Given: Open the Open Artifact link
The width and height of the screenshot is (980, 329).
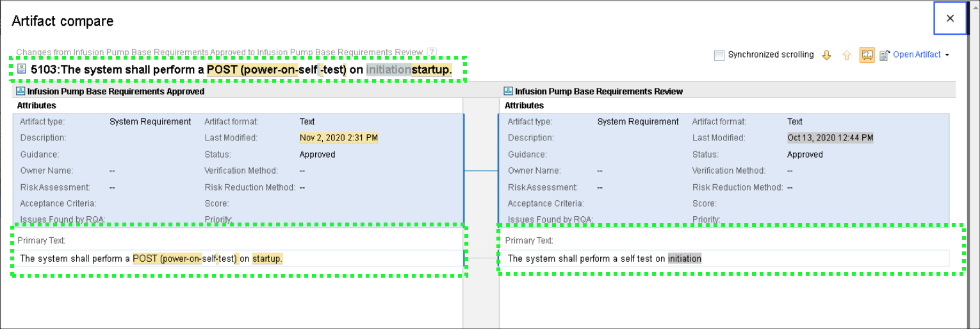Looking at the screenshot, I should tap(917, 55).
